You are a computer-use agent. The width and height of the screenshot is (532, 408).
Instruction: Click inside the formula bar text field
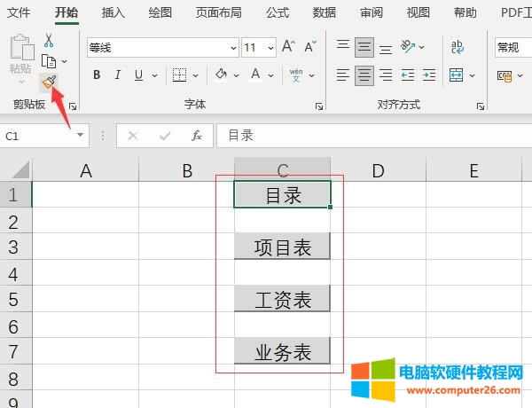[372, 136]
